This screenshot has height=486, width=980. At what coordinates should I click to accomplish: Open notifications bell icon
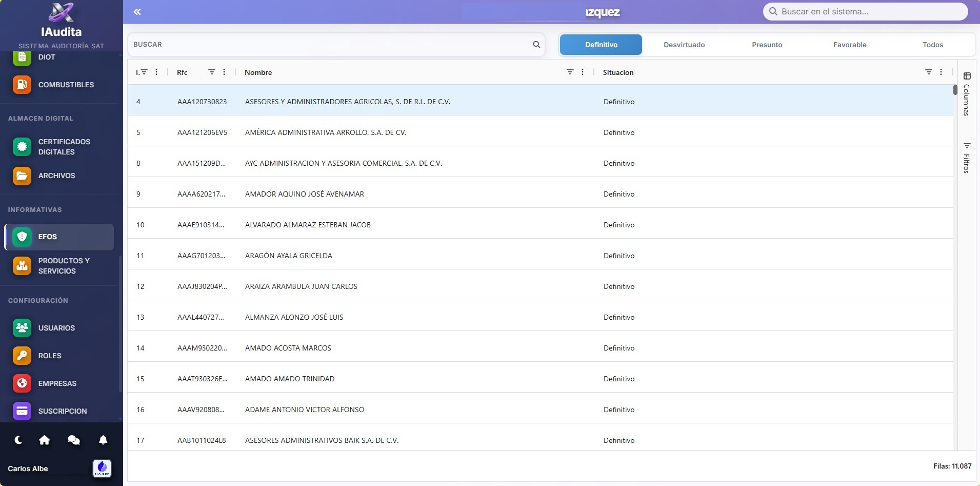point(103,440)
